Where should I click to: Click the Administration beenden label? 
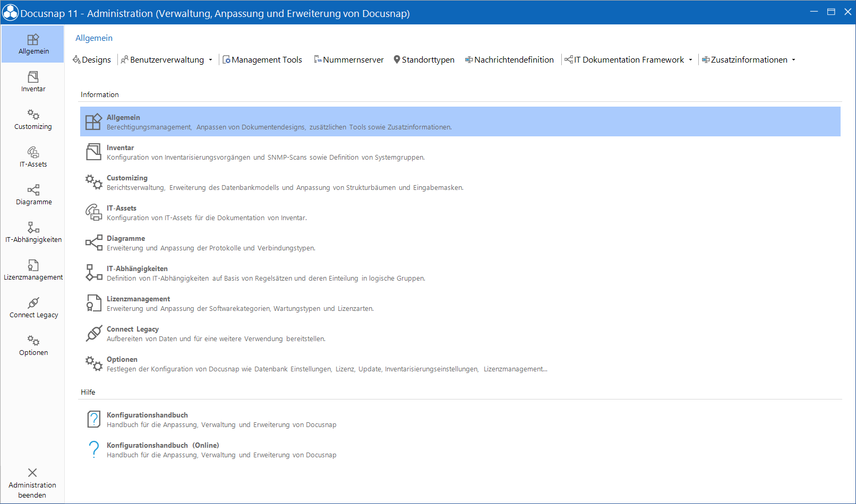click(32, 490)
